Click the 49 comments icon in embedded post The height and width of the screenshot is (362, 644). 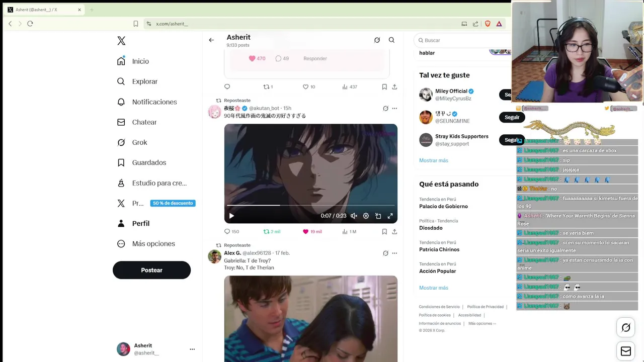coord(278,58)
